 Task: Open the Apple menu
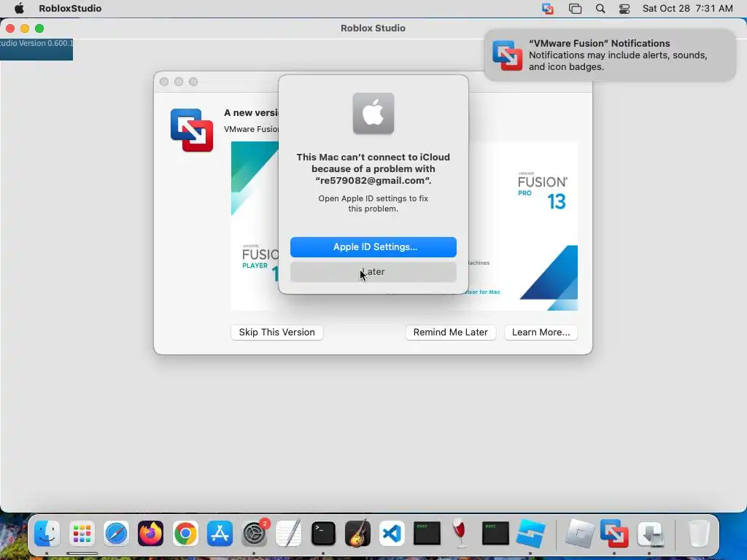19,8
